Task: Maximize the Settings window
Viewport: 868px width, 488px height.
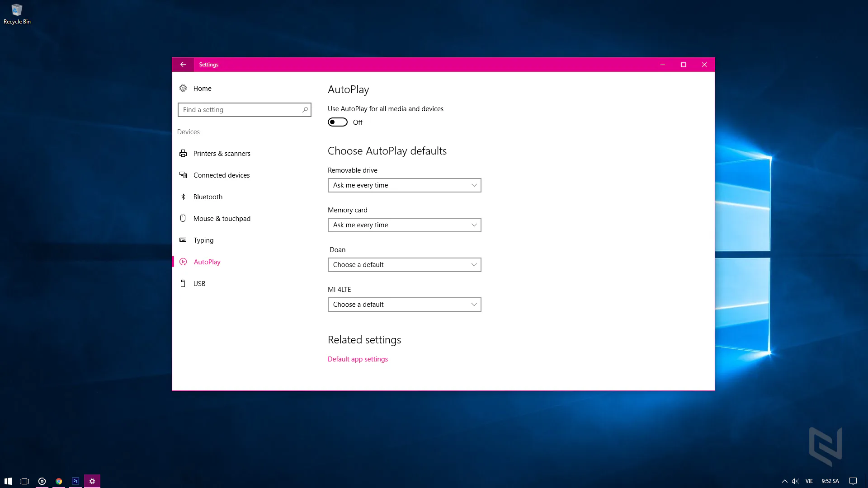Action: click(684, 65)
